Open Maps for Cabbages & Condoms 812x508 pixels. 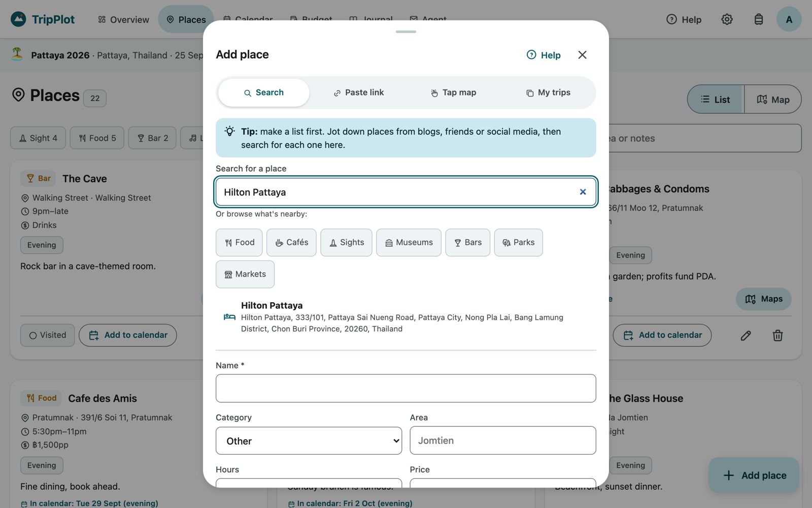pos(764,299)
